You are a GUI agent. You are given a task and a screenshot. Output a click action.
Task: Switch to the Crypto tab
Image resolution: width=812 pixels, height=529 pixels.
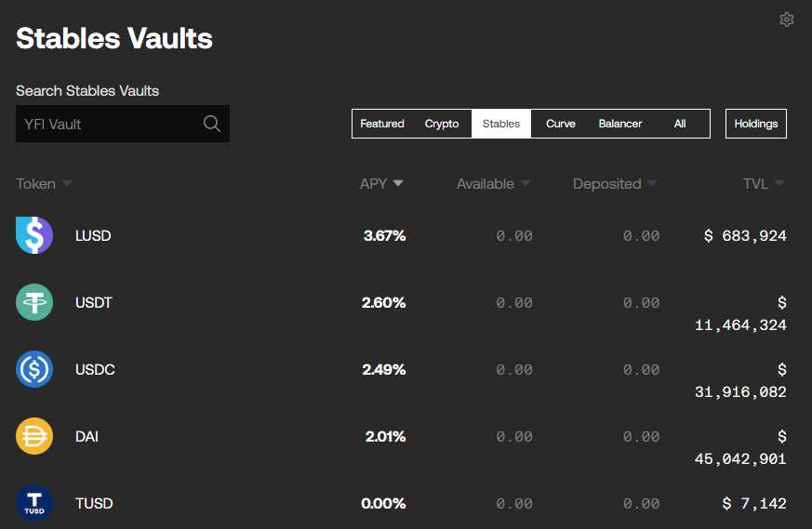tap(442, 124)
